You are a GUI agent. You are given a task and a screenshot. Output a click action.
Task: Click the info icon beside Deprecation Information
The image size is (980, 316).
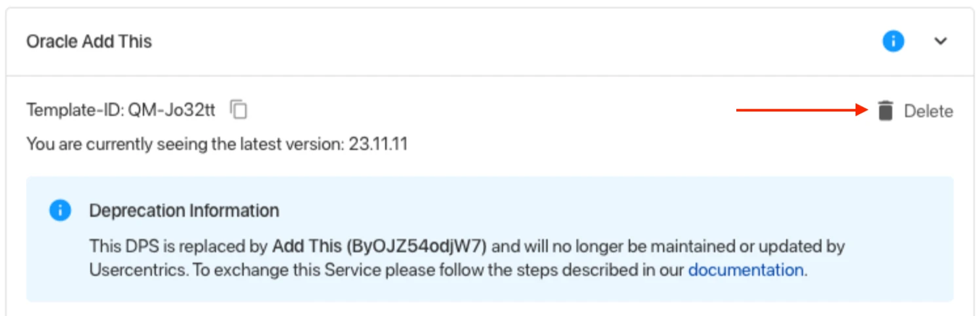click(x=60, y=210)
